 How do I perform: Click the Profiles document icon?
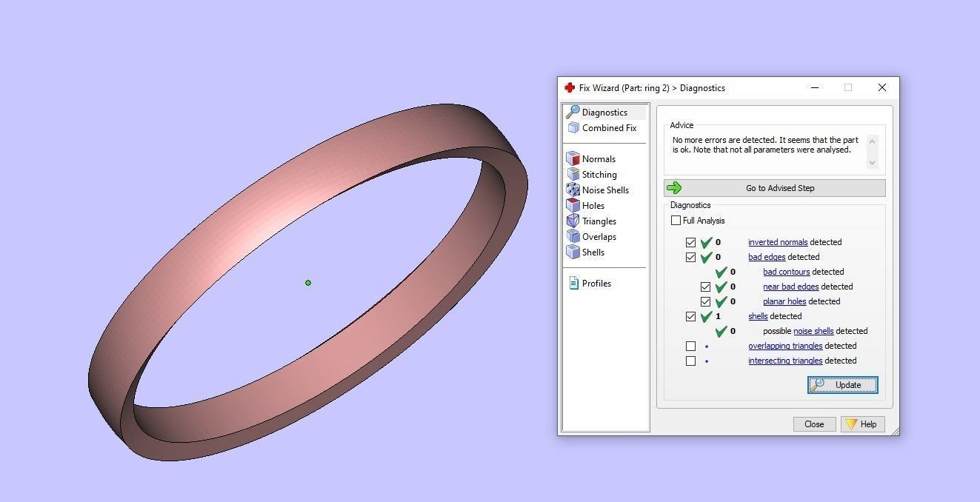coord(573,283)
